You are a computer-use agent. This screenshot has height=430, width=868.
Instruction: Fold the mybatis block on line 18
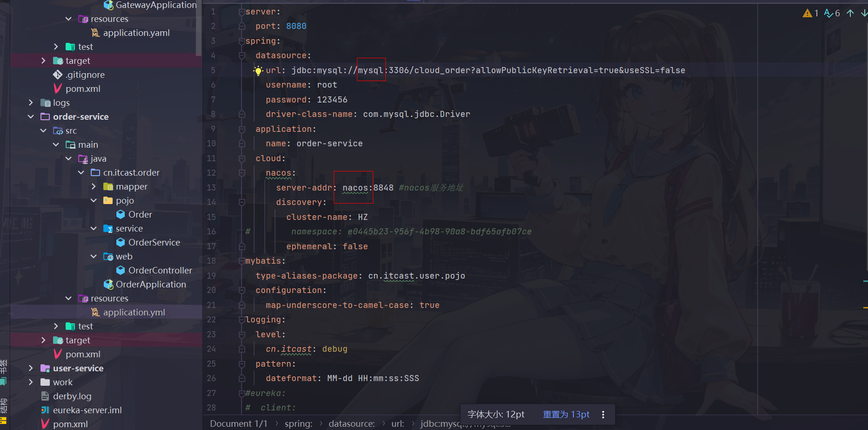point(242,261)
